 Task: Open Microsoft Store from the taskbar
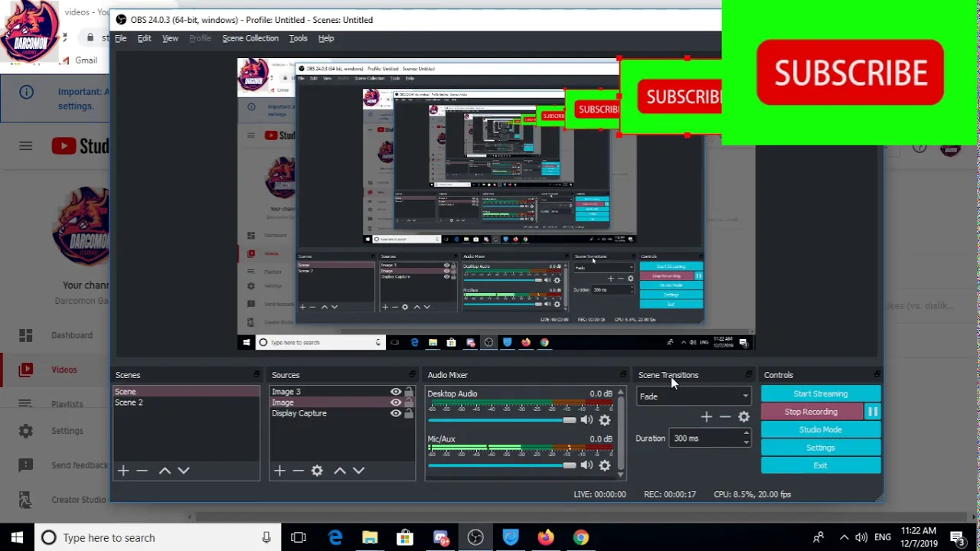[x=404, y=538]
